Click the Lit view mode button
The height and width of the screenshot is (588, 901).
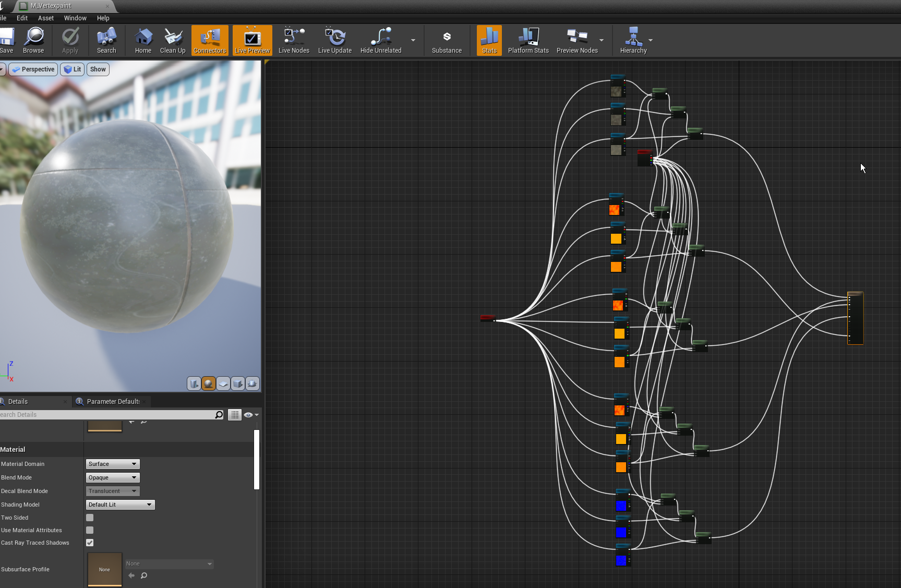[x=73, y=69]
